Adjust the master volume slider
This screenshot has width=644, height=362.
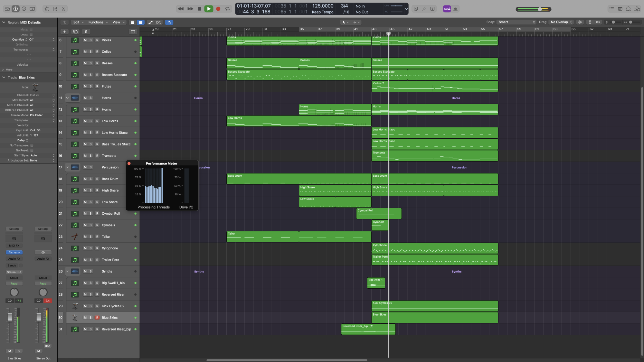click(x=539, y=9)
